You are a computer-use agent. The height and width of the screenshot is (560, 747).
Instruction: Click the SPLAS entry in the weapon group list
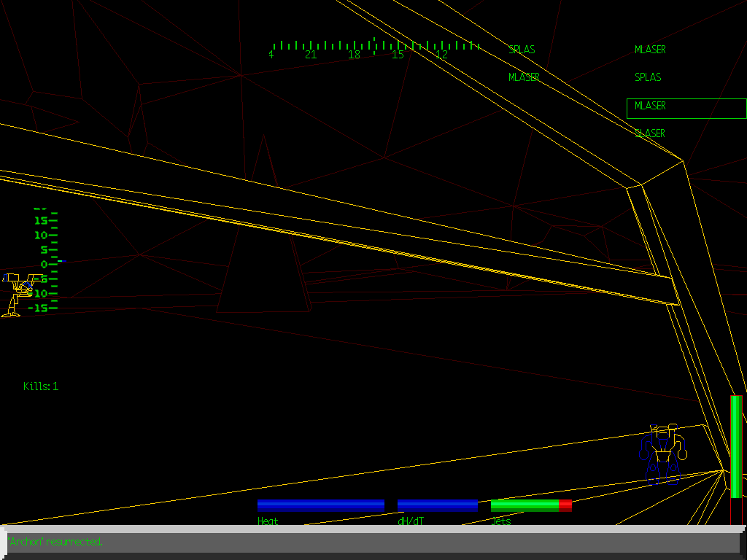click(648, 77)
